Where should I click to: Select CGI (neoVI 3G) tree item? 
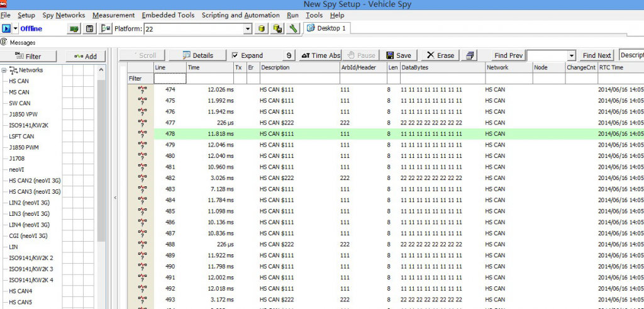[x=28, y=236]
